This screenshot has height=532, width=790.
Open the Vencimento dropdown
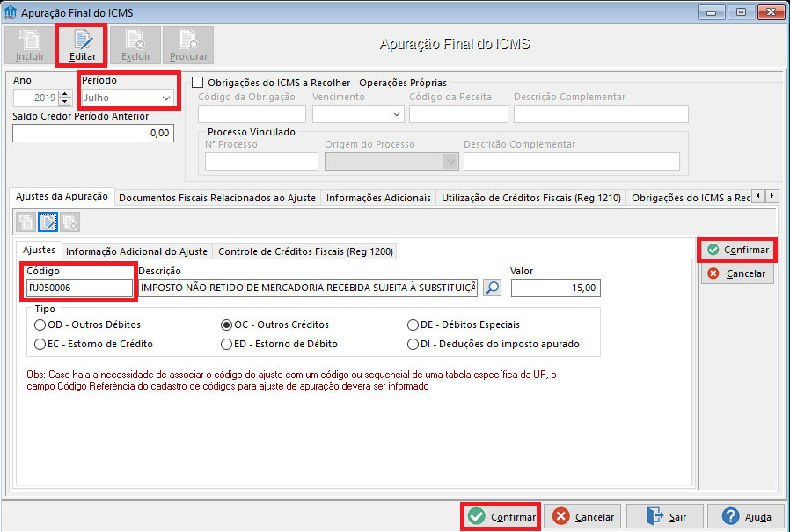[397, 113]
